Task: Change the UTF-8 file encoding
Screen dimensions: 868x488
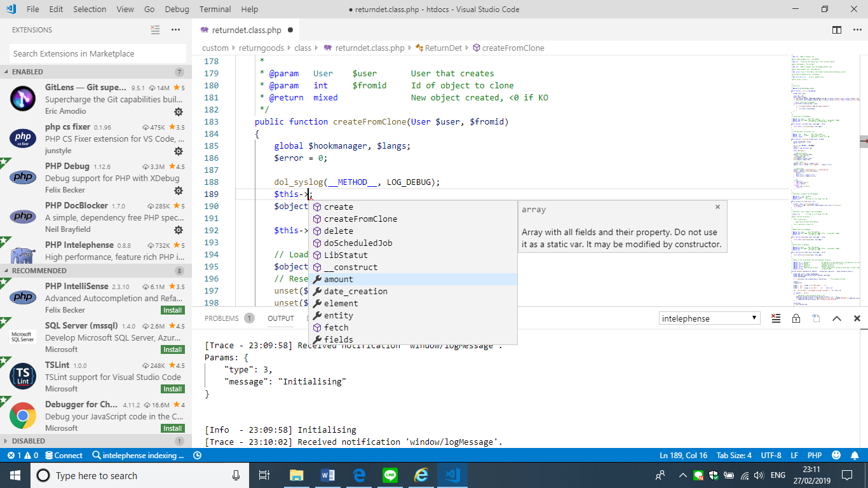Action: click(771, 456)
